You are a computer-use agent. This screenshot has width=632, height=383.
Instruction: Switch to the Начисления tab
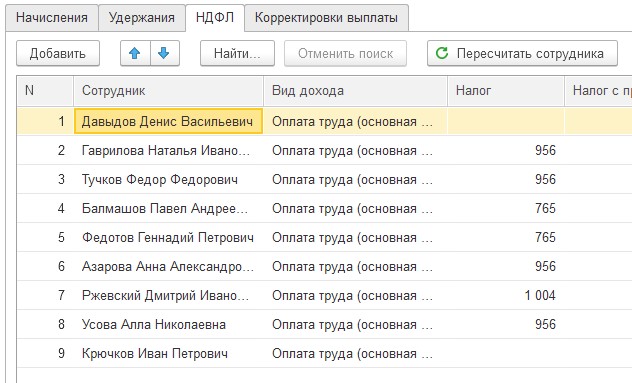coord(52,18)
